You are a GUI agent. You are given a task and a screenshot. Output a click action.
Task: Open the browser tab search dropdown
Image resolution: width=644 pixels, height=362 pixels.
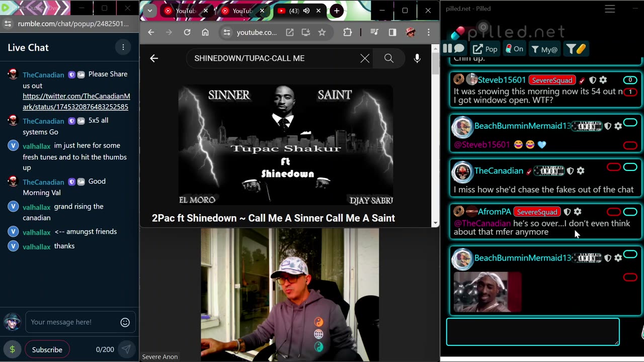tap(149, 11)
